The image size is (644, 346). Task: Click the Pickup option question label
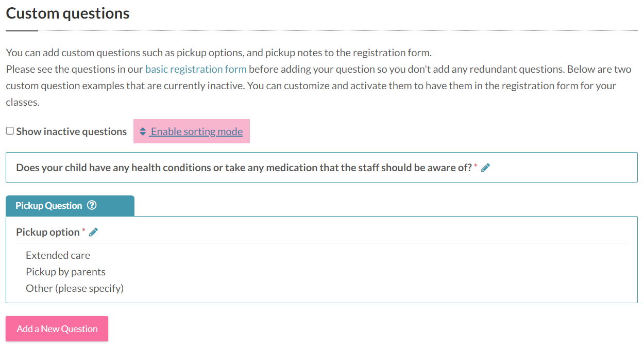click(47, 232)
